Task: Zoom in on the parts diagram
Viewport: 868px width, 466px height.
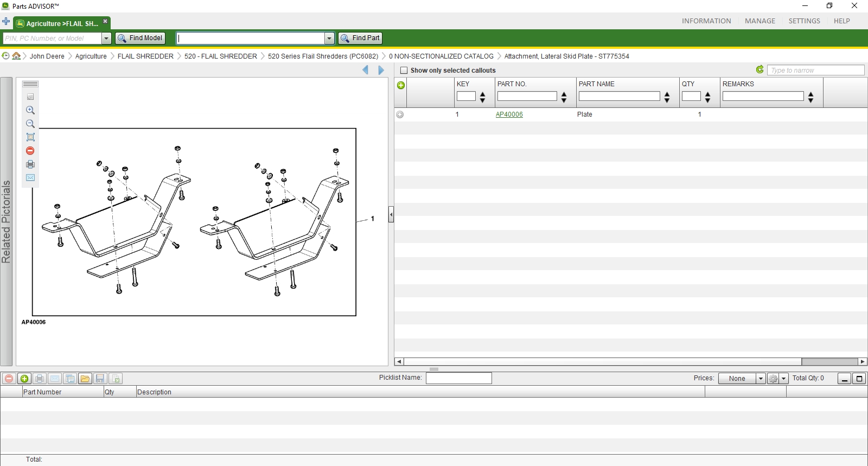Action: pyautogui.click(x=30, y=110)
